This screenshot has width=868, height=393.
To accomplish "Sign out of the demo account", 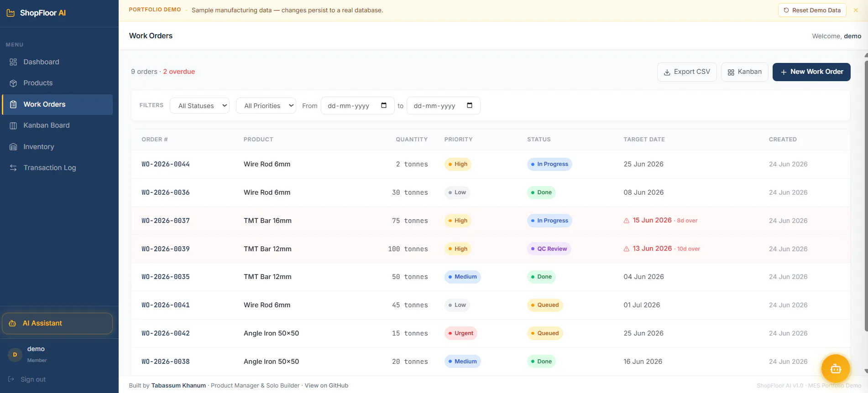I will [27, 379].
